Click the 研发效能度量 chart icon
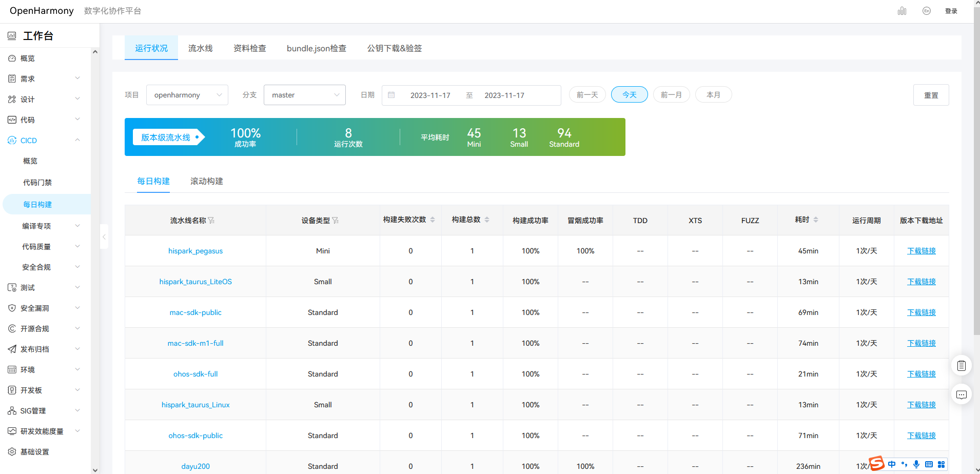Image resolution: width=980 pixels, height=474 pixels. coord(12,431)
